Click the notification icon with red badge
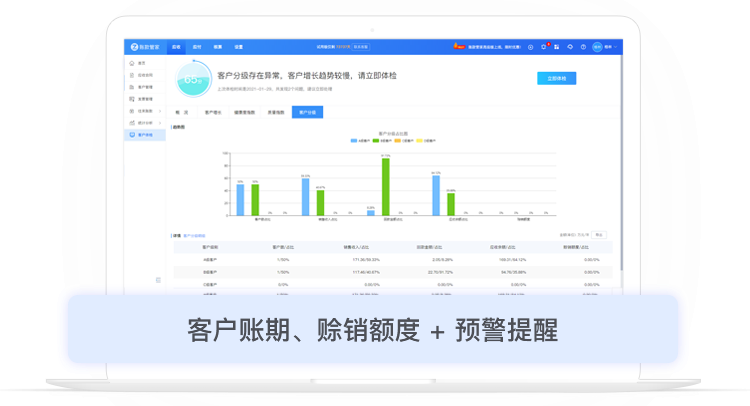The height and width of the screenshot is (406, 750). (x=543, y=46)
